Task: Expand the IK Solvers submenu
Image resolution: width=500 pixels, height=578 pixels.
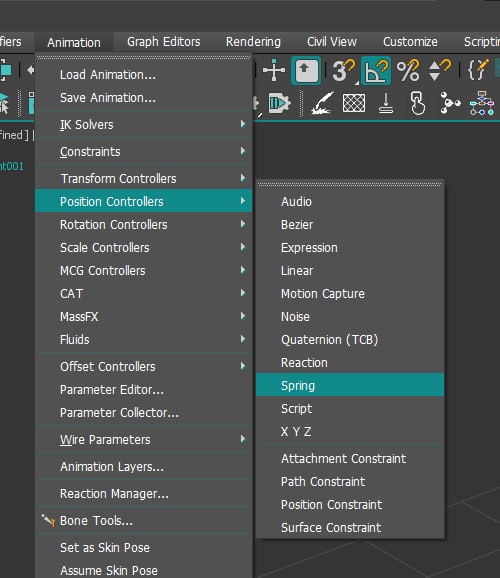Action: [144, 125]
